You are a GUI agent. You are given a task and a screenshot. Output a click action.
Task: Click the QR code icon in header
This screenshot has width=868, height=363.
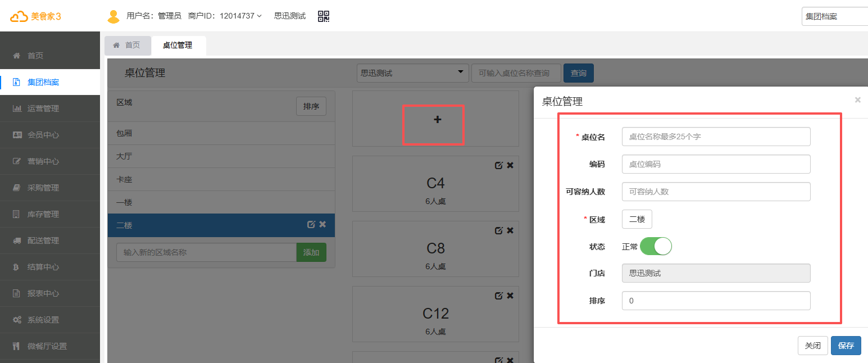coord(324,16)
